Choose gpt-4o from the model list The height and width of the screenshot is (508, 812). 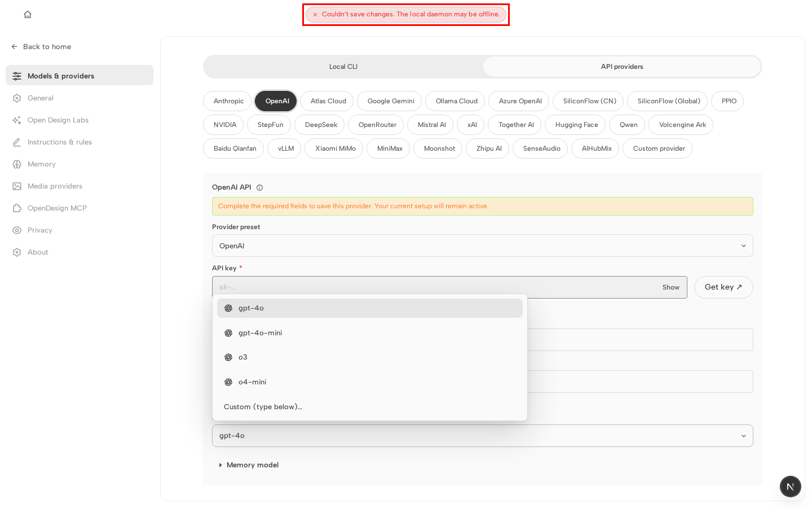pyautogui.click(x=370, y=308)
